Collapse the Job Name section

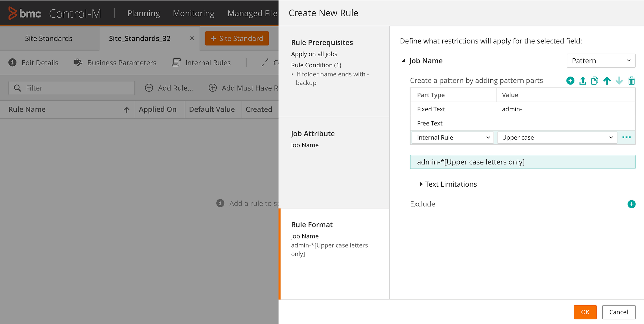coord(403,61)
